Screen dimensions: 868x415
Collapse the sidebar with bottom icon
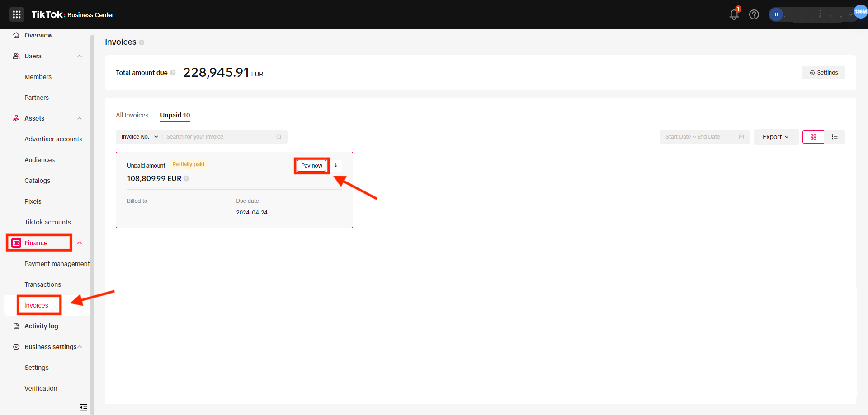(84, 407)
